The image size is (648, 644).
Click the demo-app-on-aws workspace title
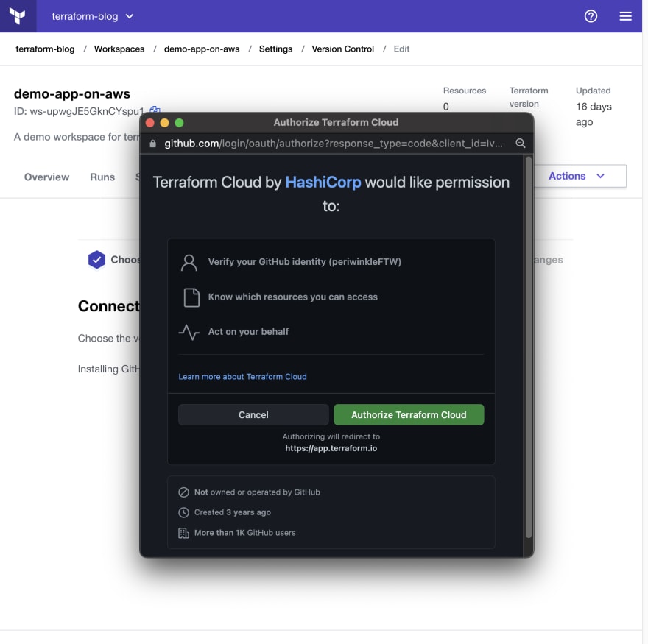[72, 93]
